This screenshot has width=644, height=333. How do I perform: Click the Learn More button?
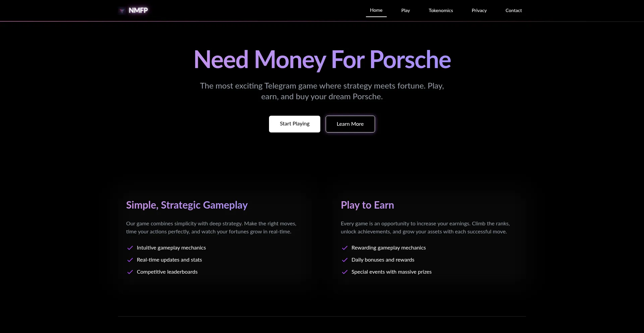[x=350, y=124]
